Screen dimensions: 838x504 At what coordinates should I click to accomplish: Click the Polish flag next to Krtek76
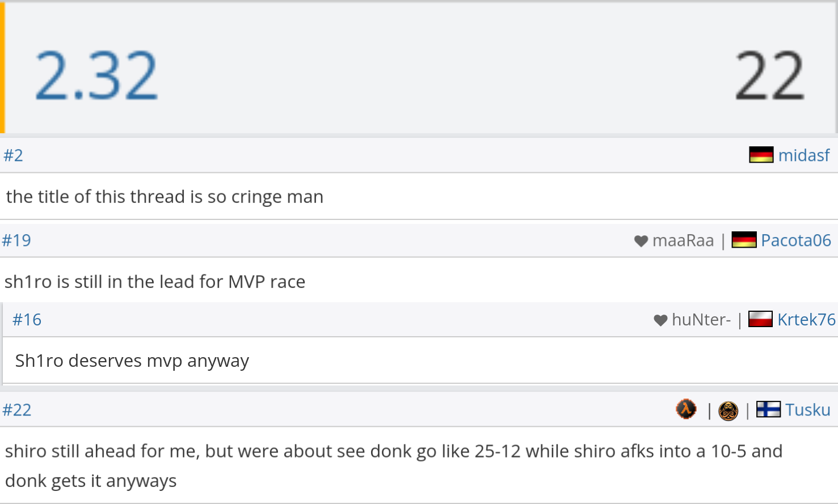click(760, 319)
